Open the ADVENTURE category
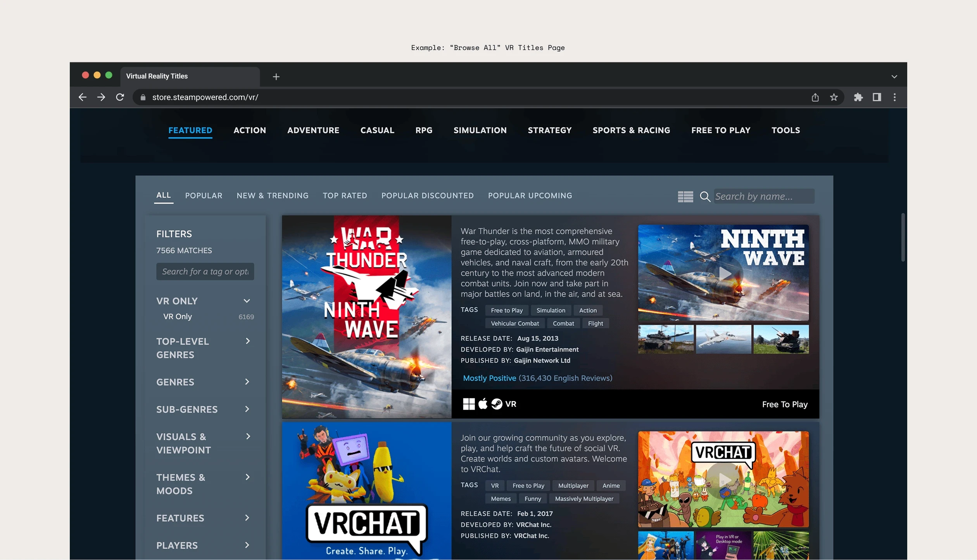Image resolution: width=977 pixels, height=560 pixels. 313,130
